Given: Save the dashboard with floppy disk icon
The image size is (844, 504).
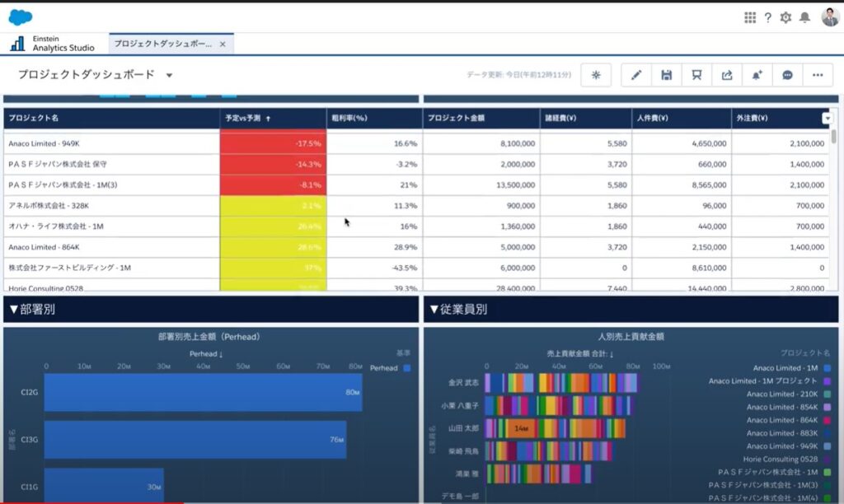Looking at the screenshot, I should coord(666,75).
